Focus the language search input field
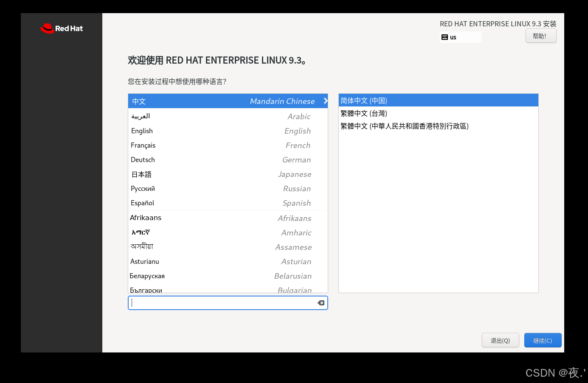 [x=228, y=303]
